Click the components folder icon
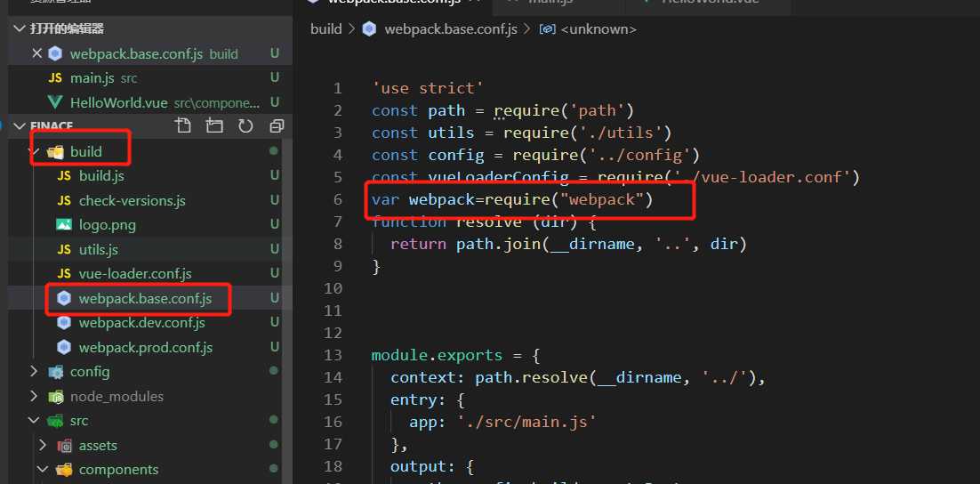 [x=64, y=470]
